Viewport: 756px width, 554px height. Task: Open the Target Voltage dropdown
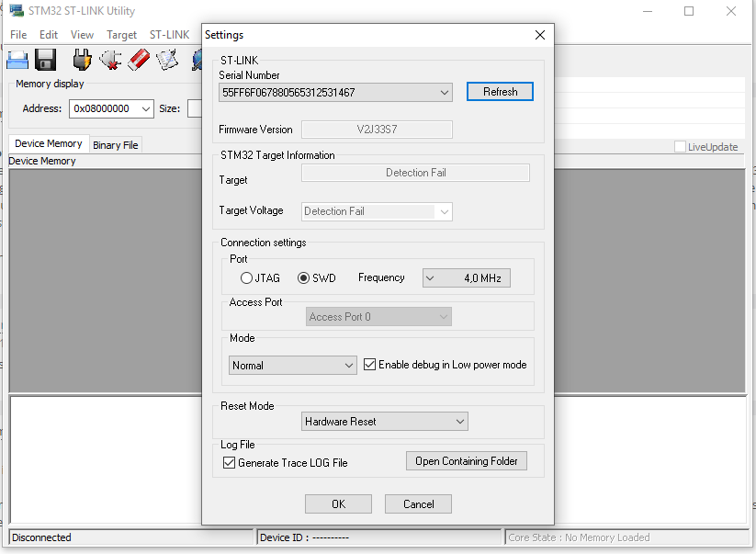tap(377, 211)
